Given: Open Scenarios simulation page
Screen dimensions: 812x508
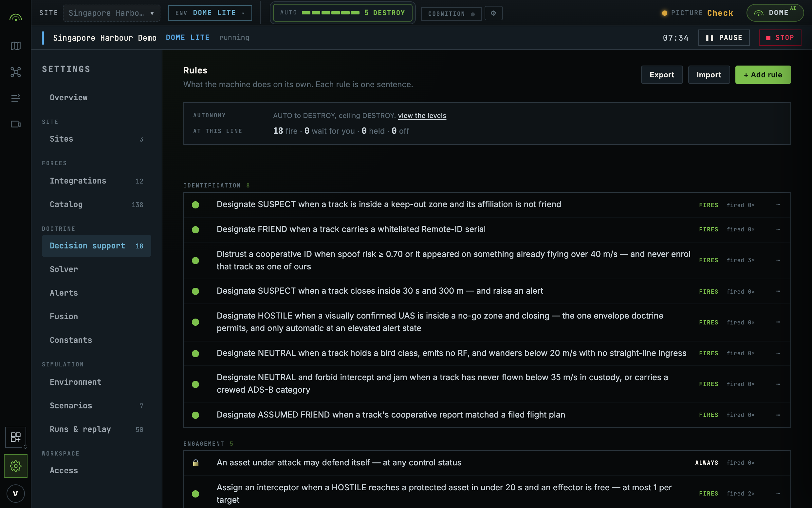Looking at the screenshot, I should pyautogui.click(x=97, y=405).
